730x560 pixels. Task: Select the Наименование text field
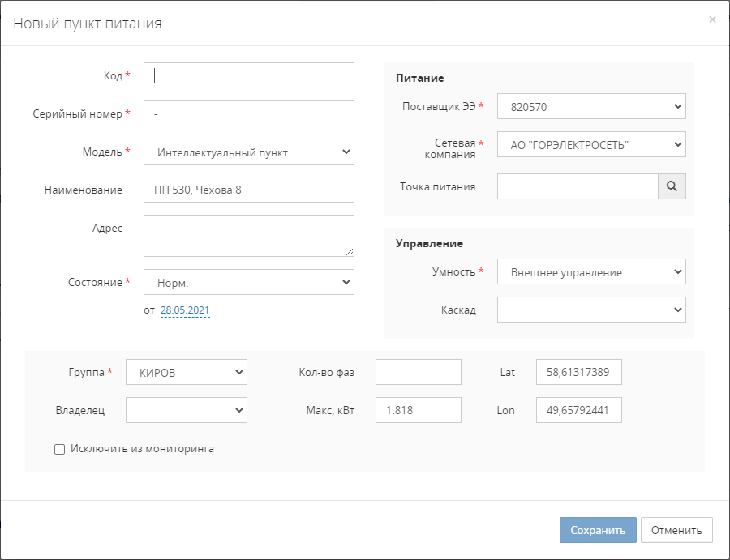coord(248,190)
